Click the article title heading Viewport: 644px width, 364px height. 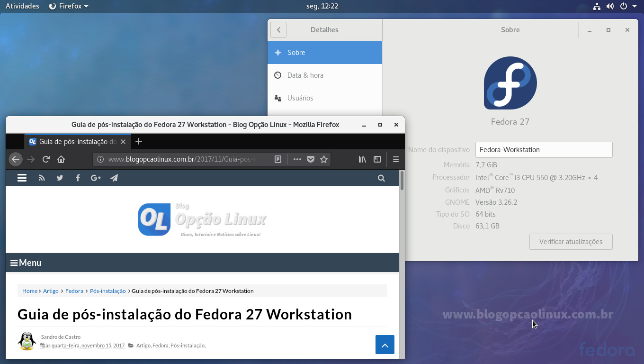(x=185, y=314)
